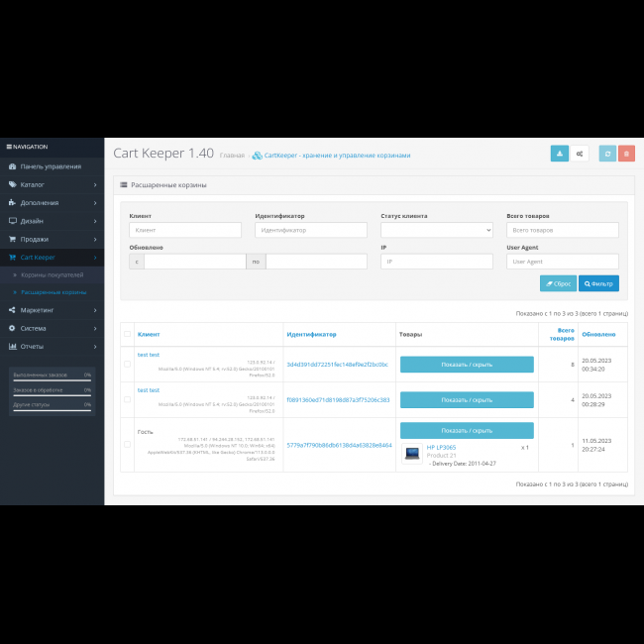This screenshot has height=644, width=644.
Task: Click the Сброс reset button
Action: point(558,283)
